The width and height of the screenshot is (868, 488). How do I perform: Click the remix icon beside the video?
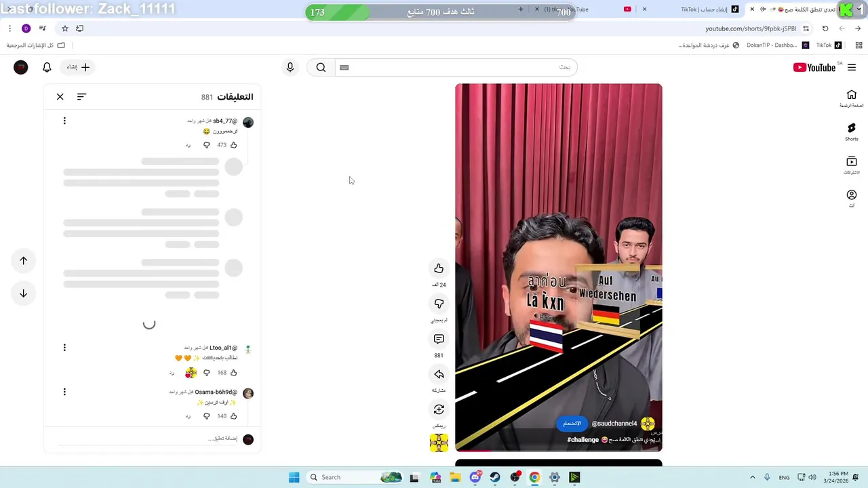(x=439, y=409)
